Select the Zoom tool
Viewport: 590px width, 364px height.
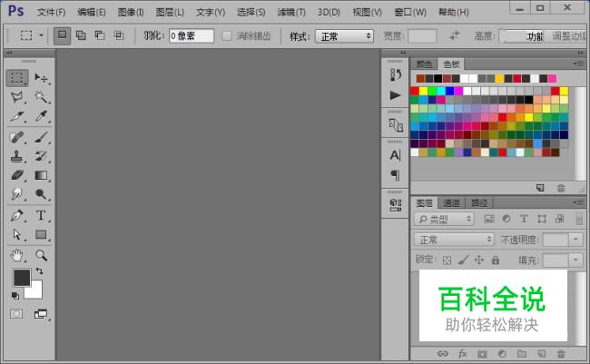[x=41, y=256]
